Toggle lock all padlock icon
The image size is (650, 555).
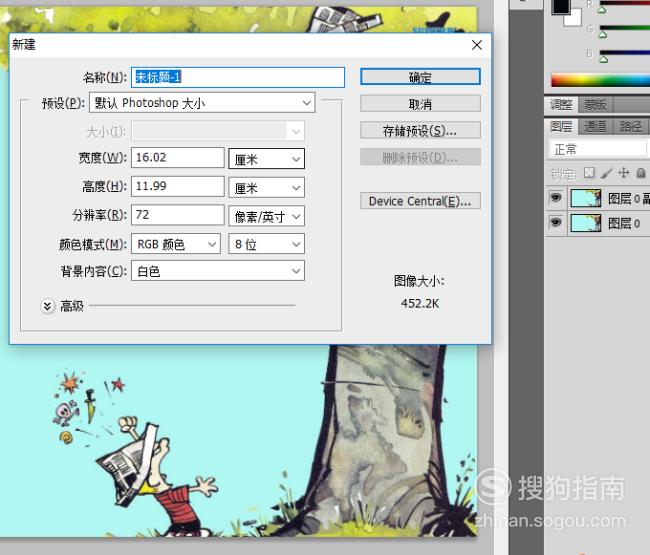(x=641, y=172)
